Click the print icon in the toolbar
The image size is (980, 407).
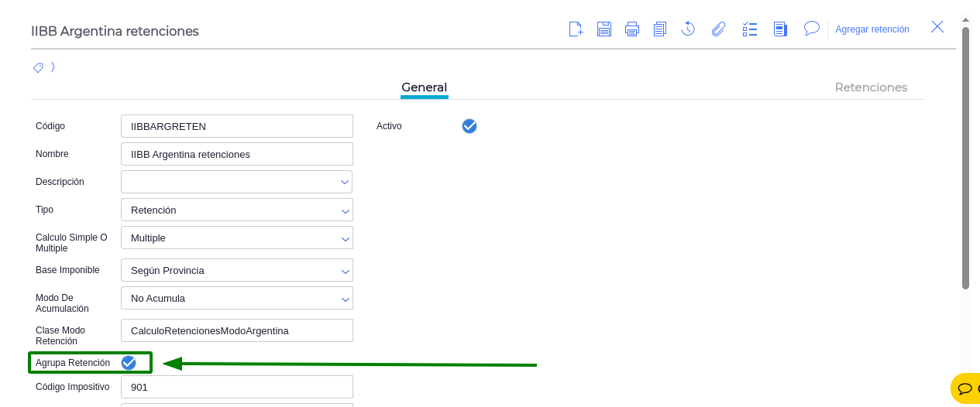pos(632,29)
